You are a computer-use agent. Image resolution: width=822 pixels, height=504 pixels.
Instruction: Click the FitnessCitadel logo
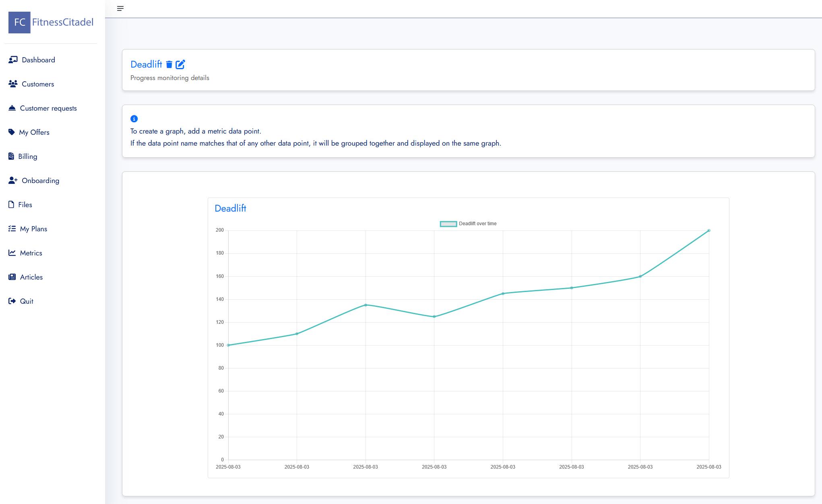pos(51,23)
